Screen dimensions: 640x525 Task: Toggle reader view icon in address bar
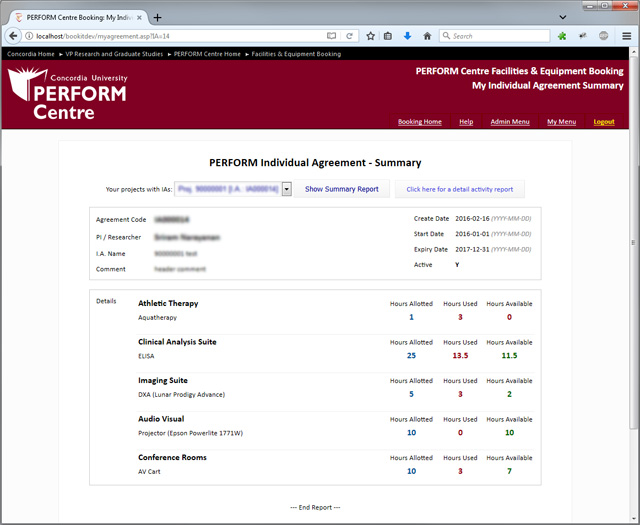[x=332, y=36]
